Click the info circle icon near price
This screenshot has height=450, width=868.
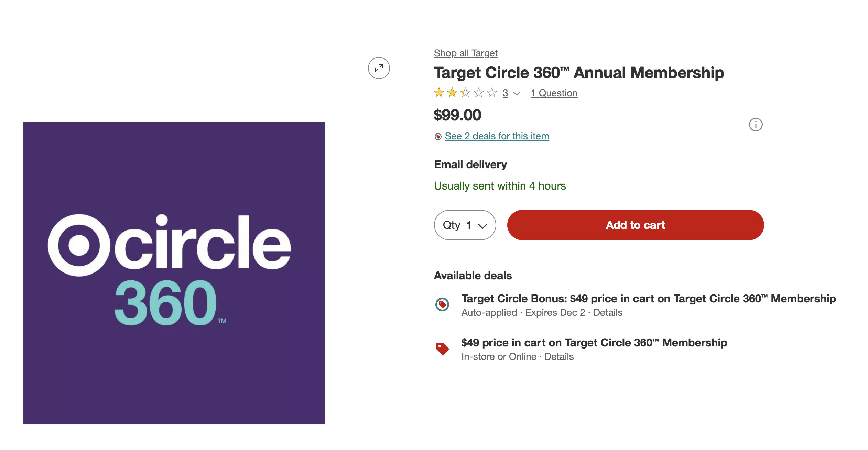[x=756, y=125]
